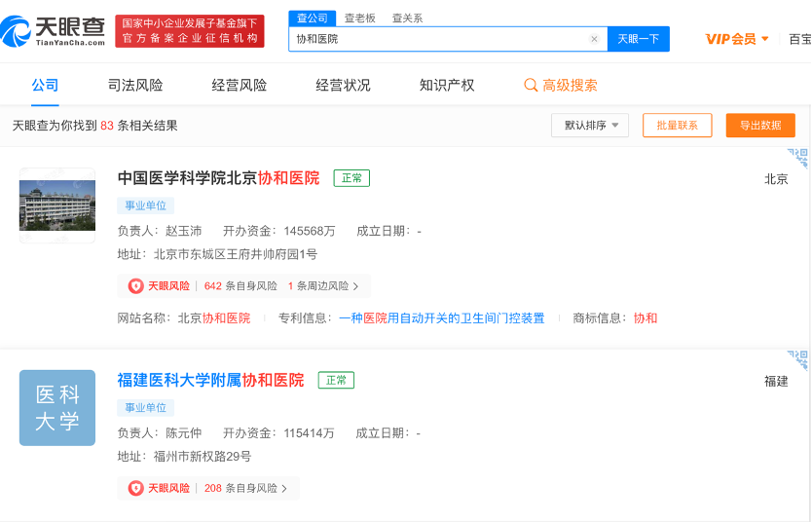This screenshot has width=812, height=522.
Task: Click the address 福州市新权路29号
Action: 203,456
